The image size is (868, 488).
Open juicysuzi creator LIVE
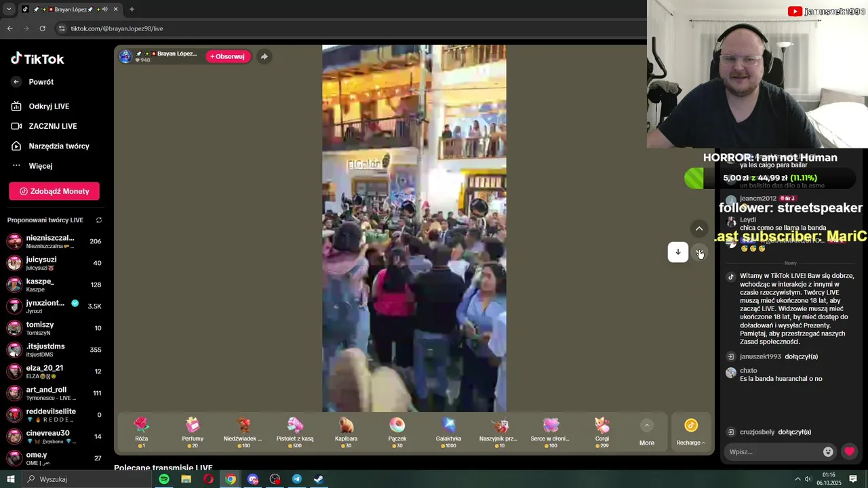(x=54, y=263)
